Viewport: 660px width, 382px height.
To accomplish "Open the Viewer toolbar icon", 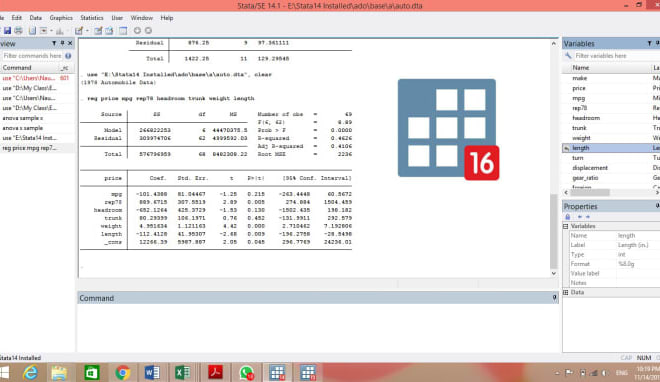I will (43, 31).
